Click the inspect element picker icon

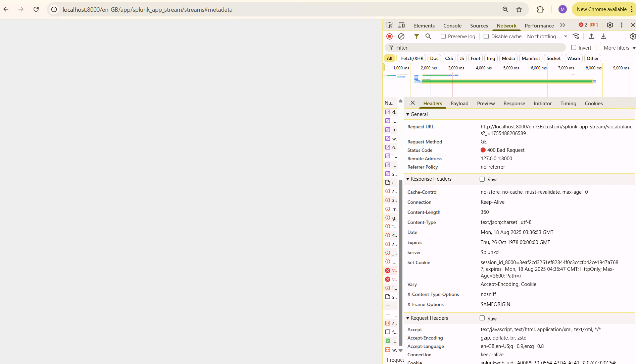389,25
